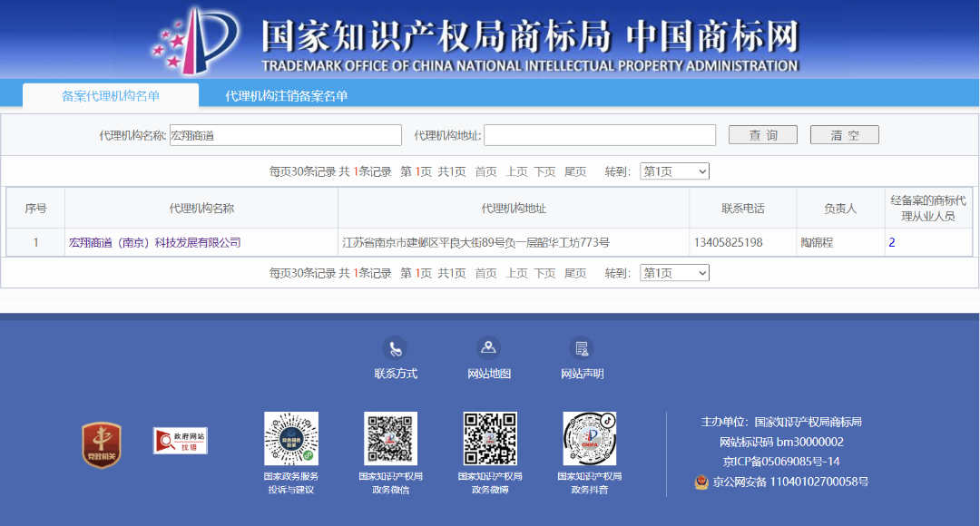The image size is (980, 526).
Task: Click the 负责人 column header
Action: point(840,208)
